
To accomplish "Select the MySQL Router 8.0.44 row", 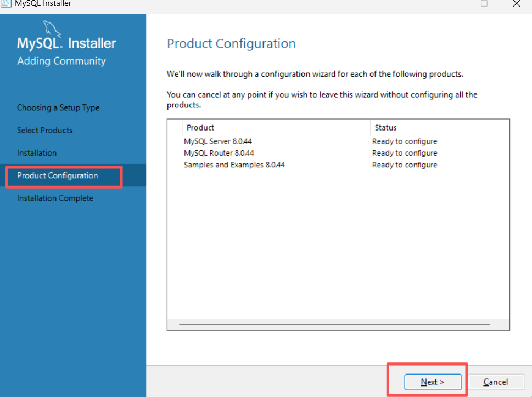I will coord(338,153).
